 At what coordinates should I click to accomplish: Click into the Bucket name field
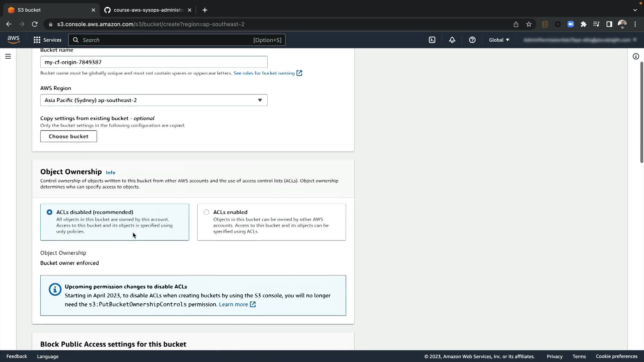pyautogui.click(x=154, y=62)
